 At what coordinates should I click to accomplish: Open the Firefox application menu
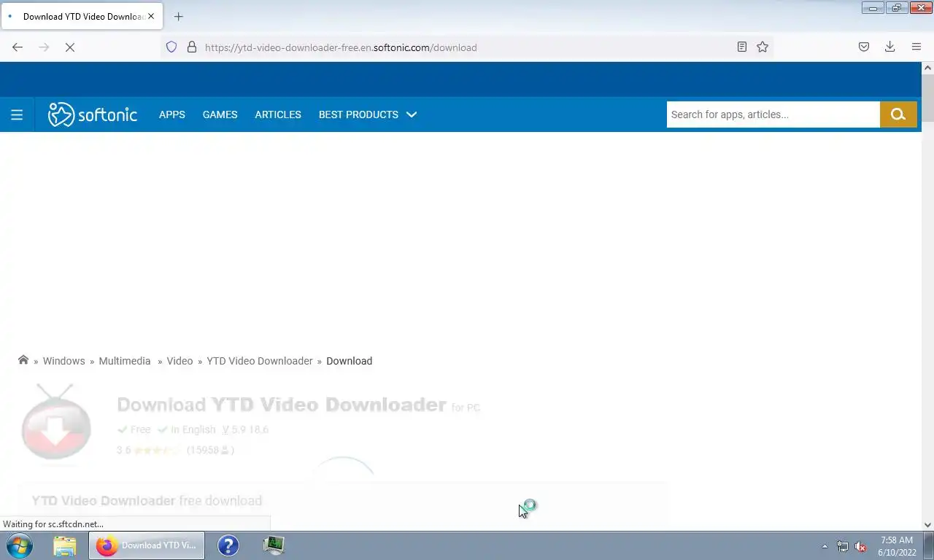pyautogui.click(x=916, y=47)
